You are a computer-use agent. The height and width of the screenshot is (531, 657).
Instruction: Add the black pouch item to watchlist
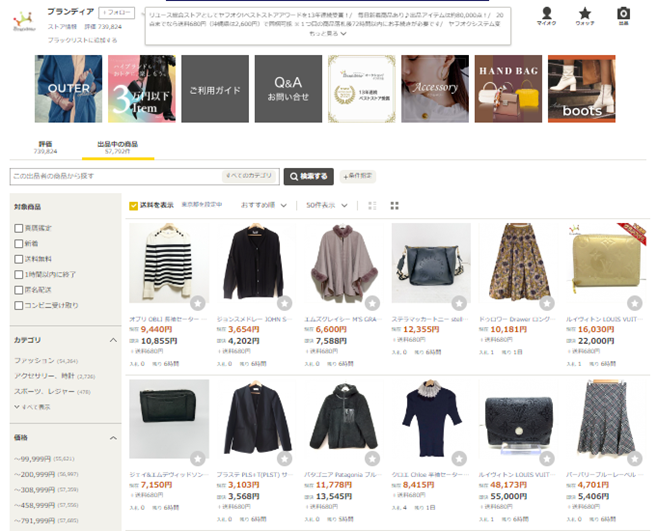tap(198, 458)
